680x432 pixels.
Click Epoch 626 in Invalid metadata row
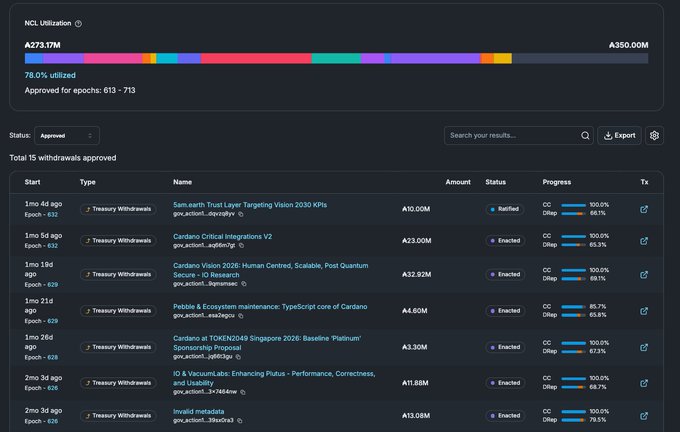click(52, 421)
